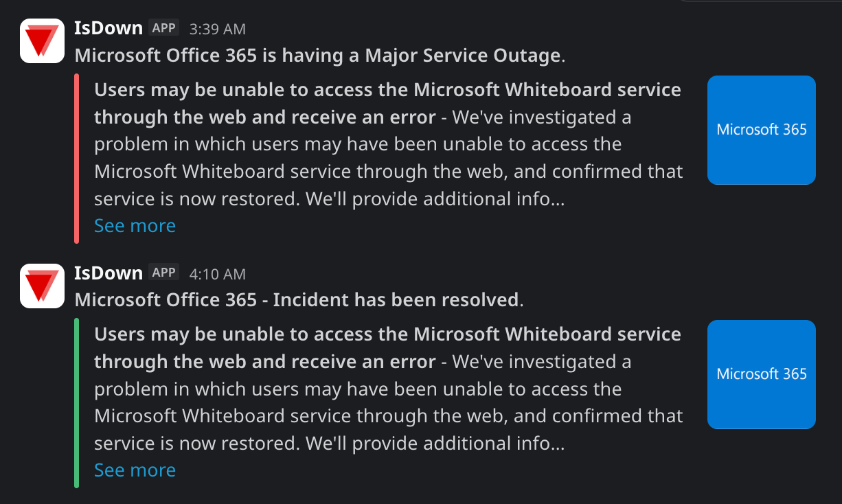
Task: Open the Microsoft 365 thumbnail in the resolved message
Action: point(761,374)
